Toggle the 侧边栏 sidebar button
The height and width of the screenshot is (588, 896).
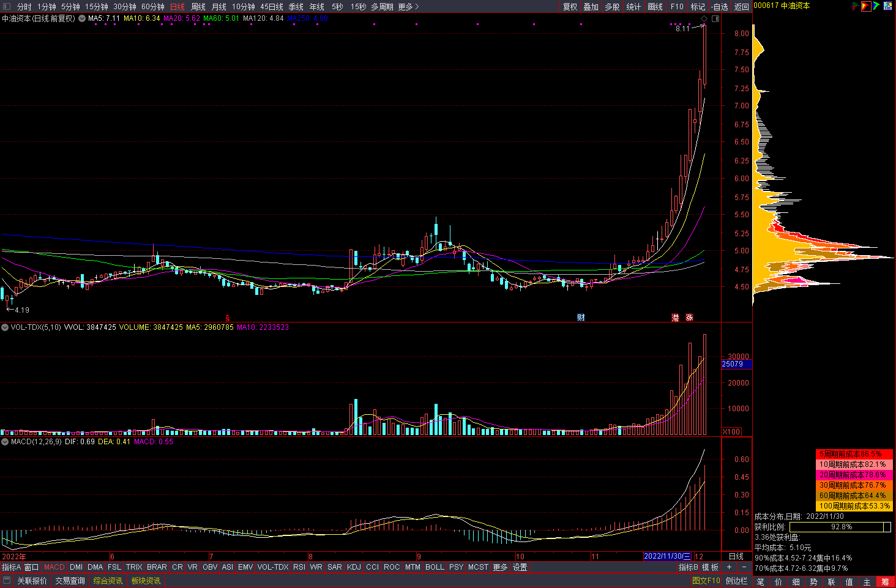tap(736, 581)
